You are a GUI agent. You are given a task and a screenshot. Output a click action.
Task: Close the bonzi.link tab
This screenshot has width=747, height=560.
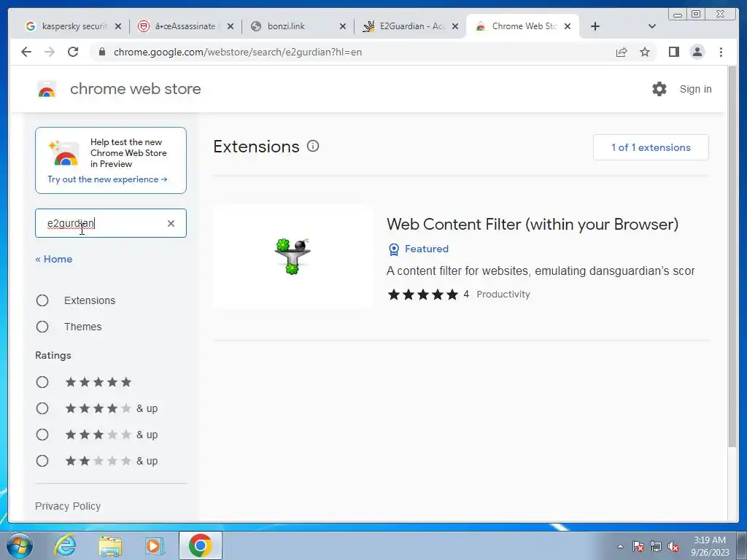pyautogui.click(x=343, y=26)
